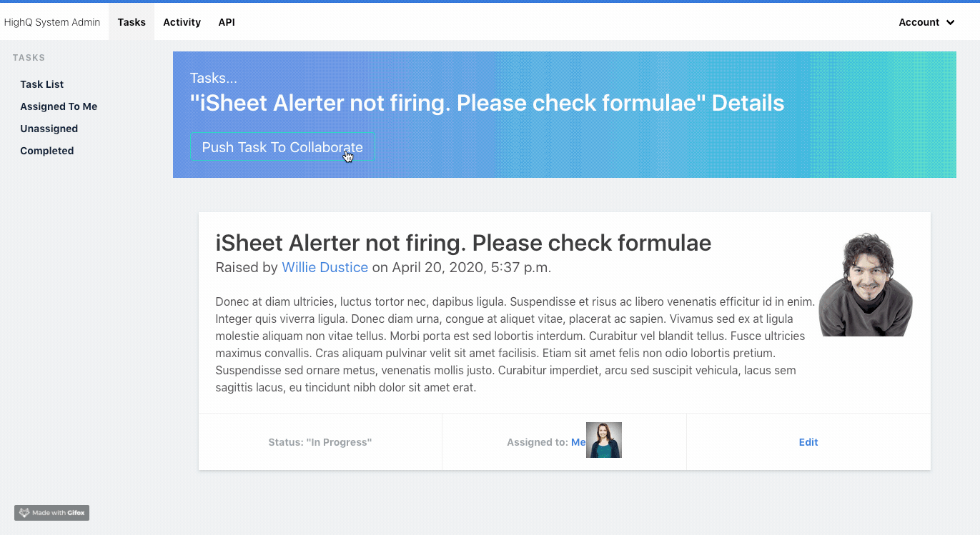Open the Account menu label

919,22
